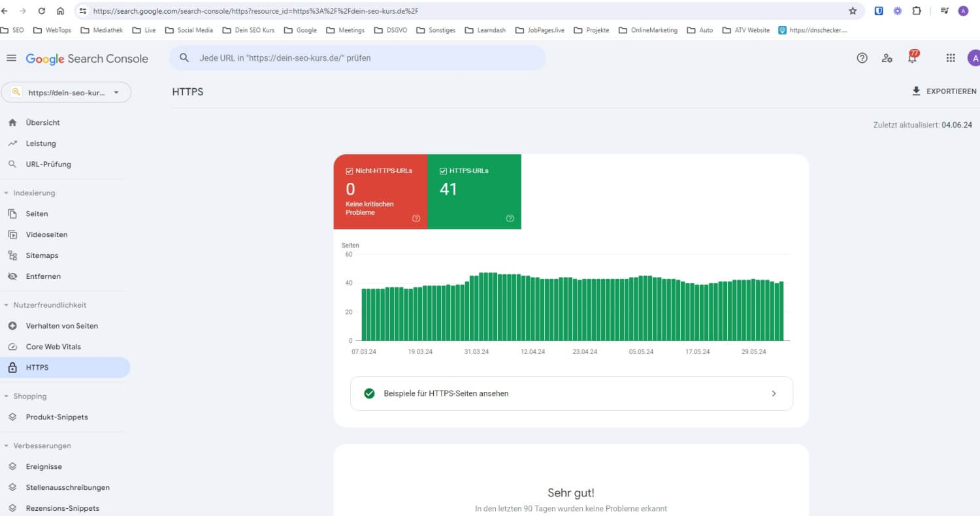Reload the page via browser refresh

(41, 11)
